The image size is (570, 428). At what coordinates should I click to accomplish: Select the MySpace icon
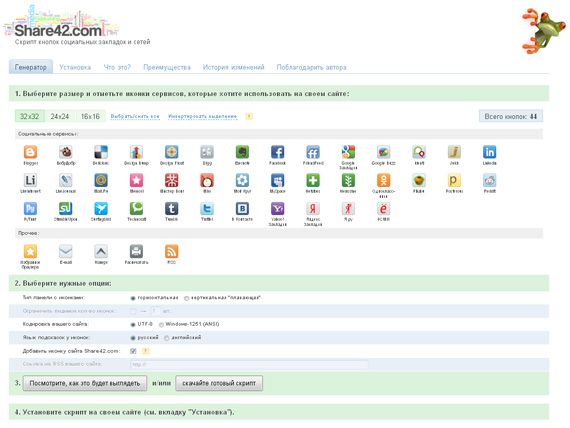[x=277, y=180]
